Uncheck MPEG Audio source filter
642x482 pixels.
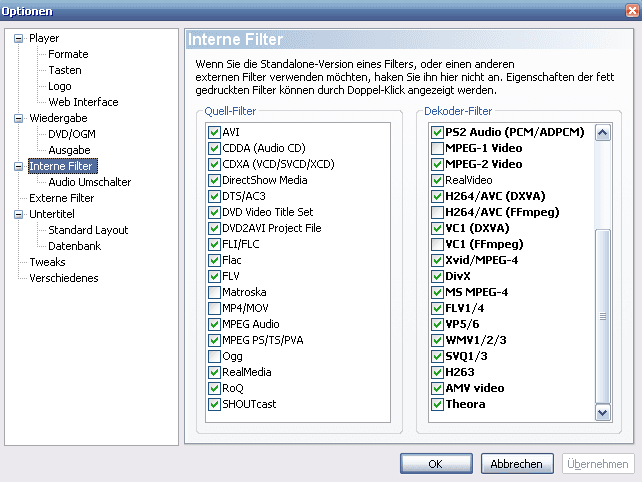214,324
